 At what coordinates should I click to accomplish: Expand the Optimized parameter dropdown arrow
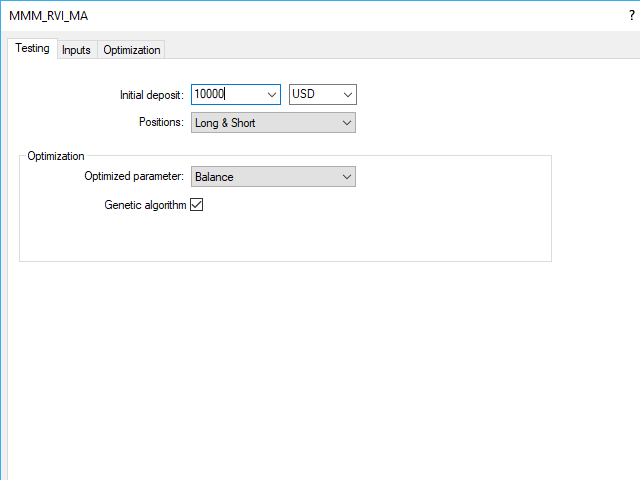(x=347, y=177)
